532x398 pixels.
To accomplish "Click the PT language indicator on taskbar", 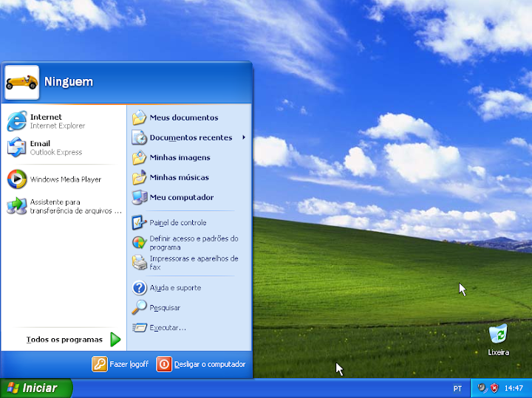I will click(x=457, y=388).
